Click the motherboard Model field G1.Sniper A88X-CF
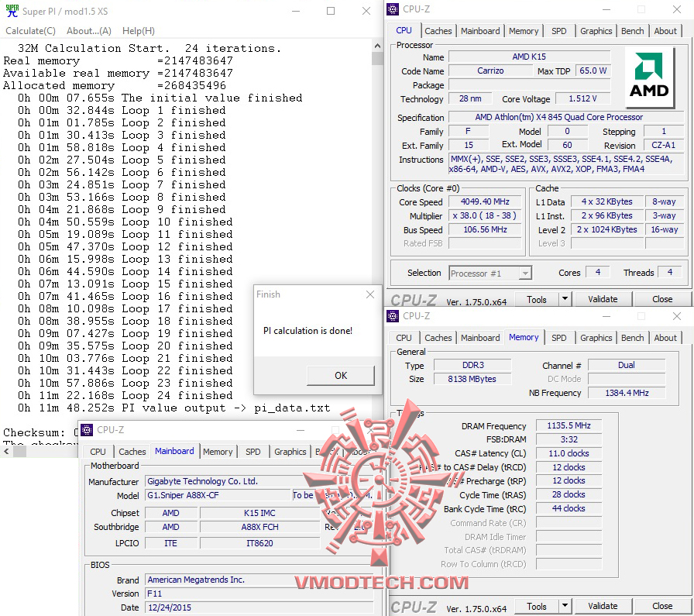Screen dimensions: 694x616 218,495
